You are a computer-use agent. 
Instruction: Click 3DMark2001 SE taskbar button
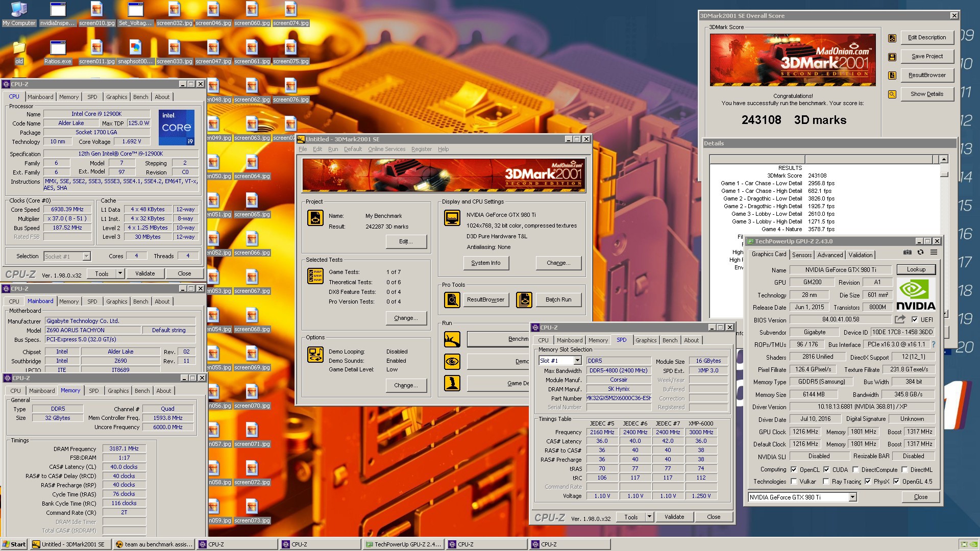(71, 544)
